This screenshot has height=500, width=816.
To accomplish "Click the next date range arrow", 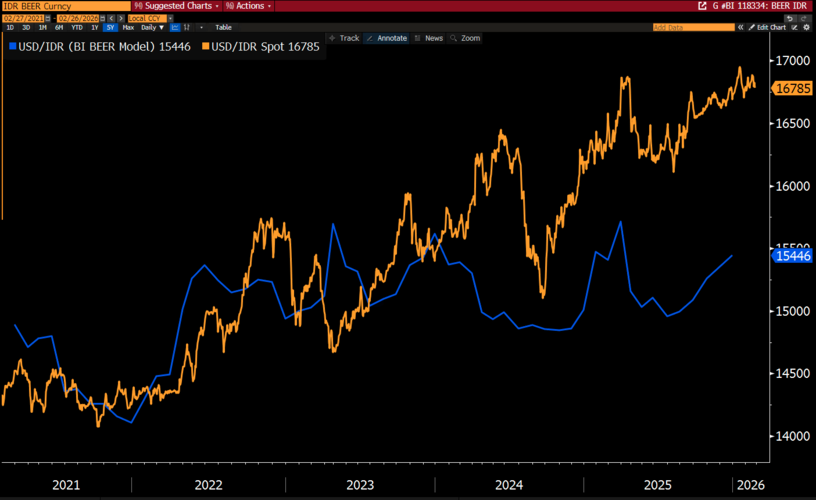I will pyautogui.click(x=119, y=17).
